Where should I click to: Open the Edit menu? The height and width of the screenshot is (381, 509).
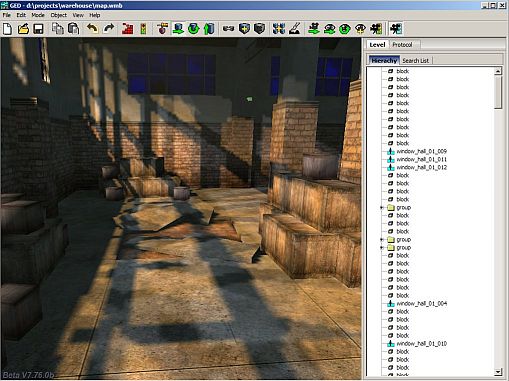[21, 15]
